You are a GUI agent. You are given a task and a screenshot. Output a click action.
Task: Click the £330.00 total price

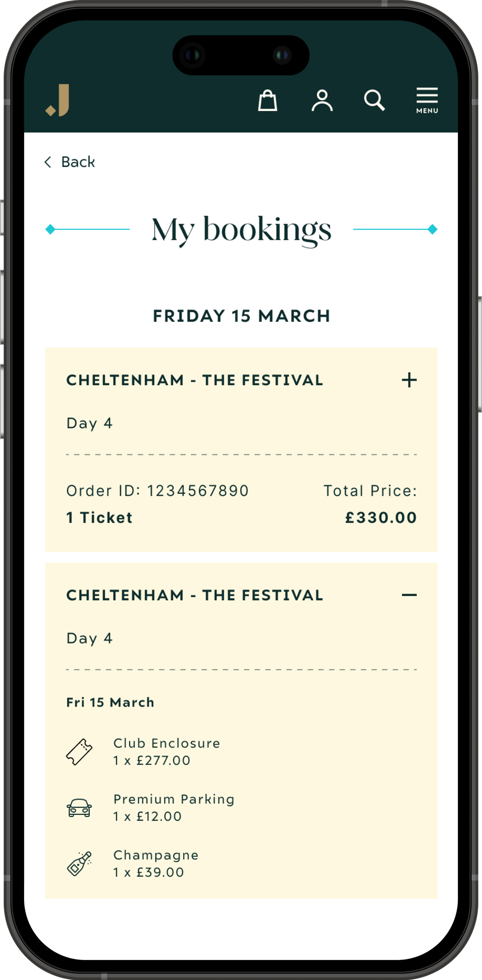381,518
